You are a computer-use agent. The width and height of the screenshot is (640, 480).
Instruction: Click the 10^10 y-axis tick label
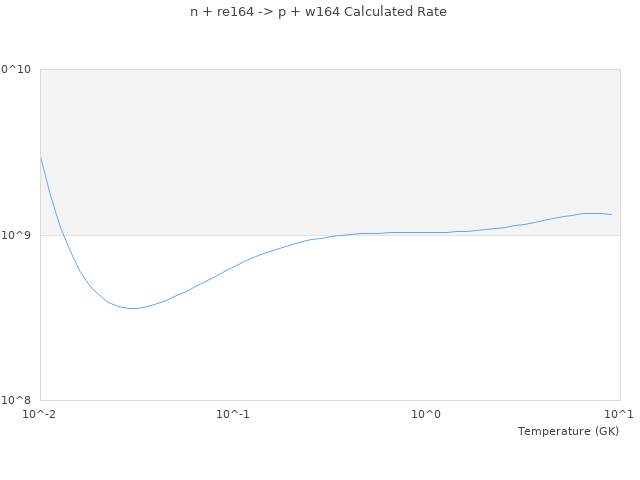[x=16, y=69]
